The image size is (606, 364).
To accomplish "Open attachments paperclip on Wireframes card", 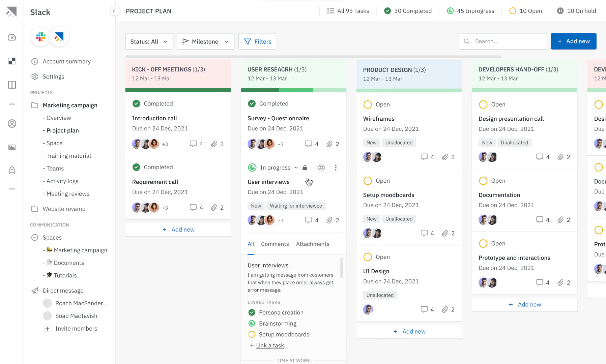I will point(445,157).
